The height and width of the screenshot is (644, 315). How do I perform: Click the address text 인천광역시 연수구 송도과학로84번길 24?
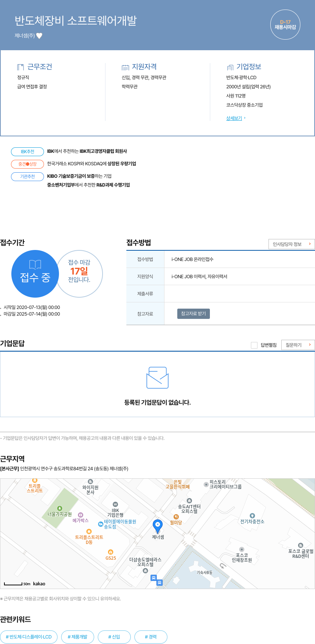pyautogui.click(x=57, y=469)
